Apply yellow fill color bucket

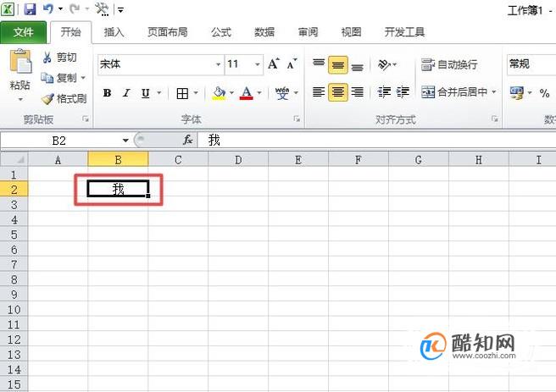click(219, 93)
